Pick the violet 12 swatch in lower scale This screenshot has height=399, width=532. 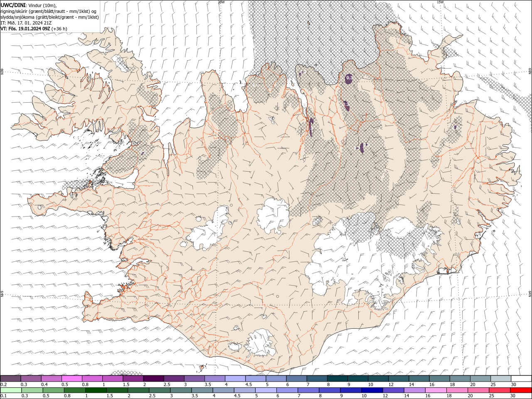coord(393,390)
